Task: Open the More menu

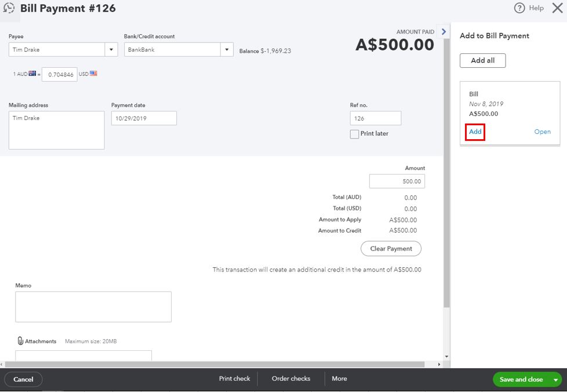Action: [x=339, y=379]
